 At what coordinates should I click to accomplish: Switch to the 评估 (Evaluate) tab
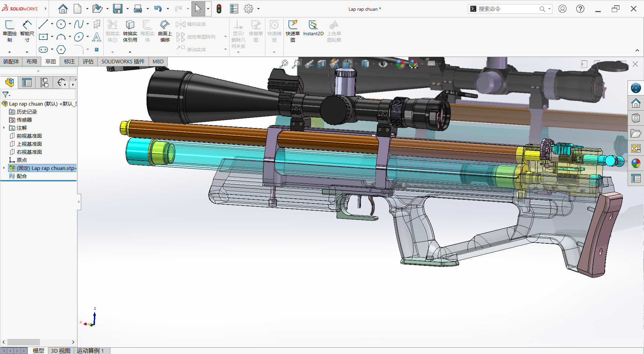(88, 61)
